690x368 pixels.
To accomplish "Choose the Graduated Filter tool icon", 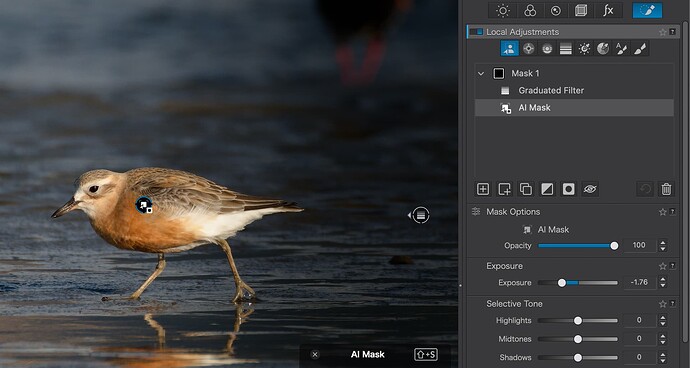I will point(565,49).
